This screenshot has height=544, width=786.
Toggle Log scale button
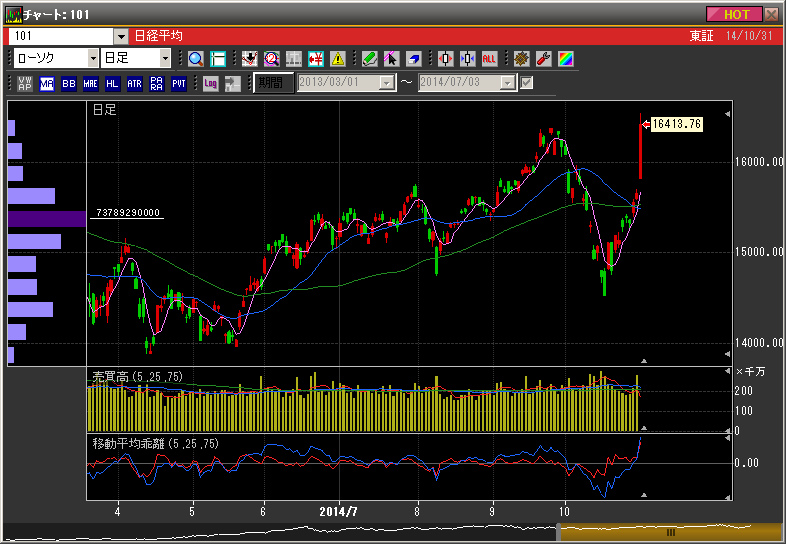point(210,83)
